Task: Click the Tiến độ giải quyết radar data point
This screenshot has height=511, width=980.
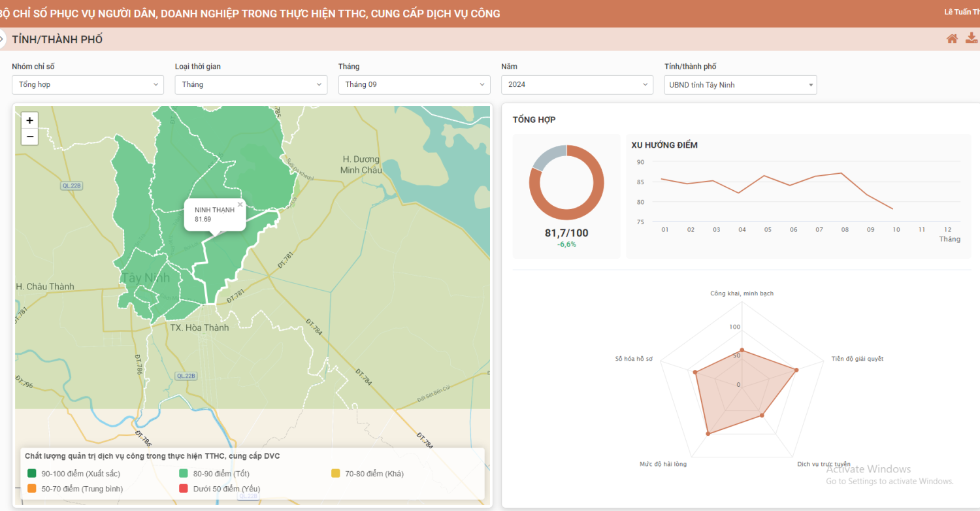Action: click(x=796, y=371)
